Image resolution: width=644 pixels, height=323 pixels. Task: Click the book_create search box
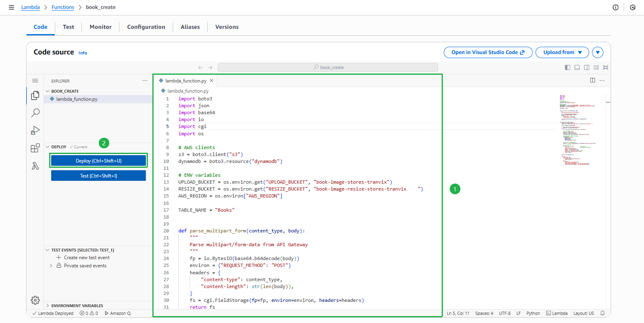click(x=328, y=67)
